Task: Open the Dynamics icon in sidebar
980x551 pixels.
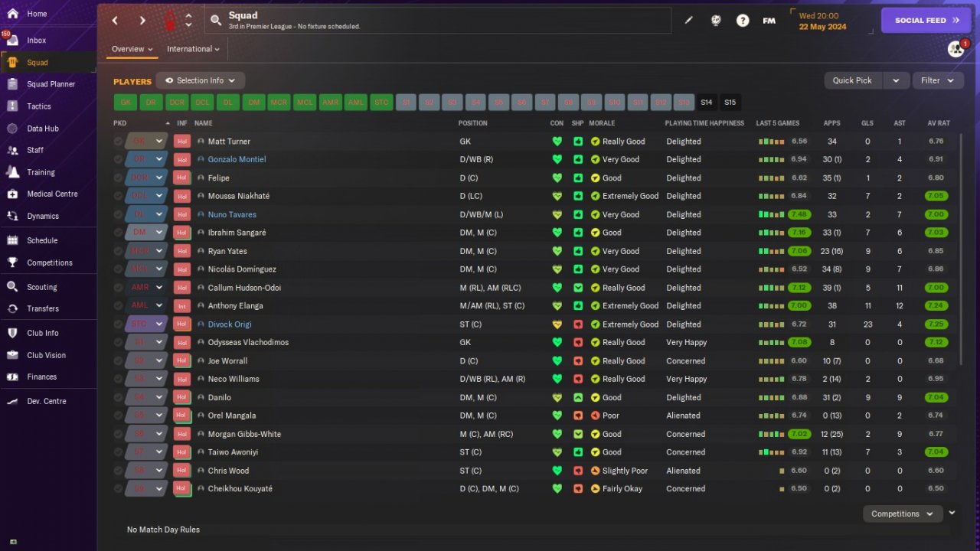Action: [x=12, y=216]
